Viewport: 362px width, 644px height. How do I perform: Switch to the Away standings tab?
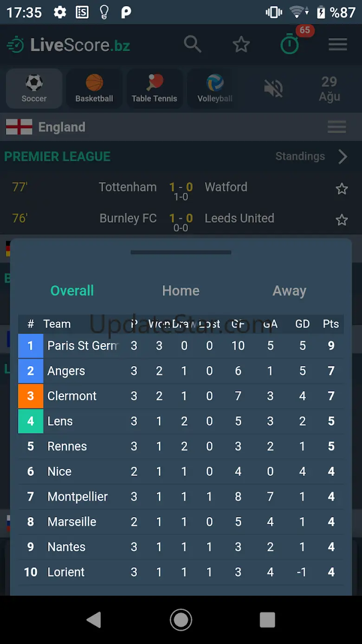pos(289,291)
